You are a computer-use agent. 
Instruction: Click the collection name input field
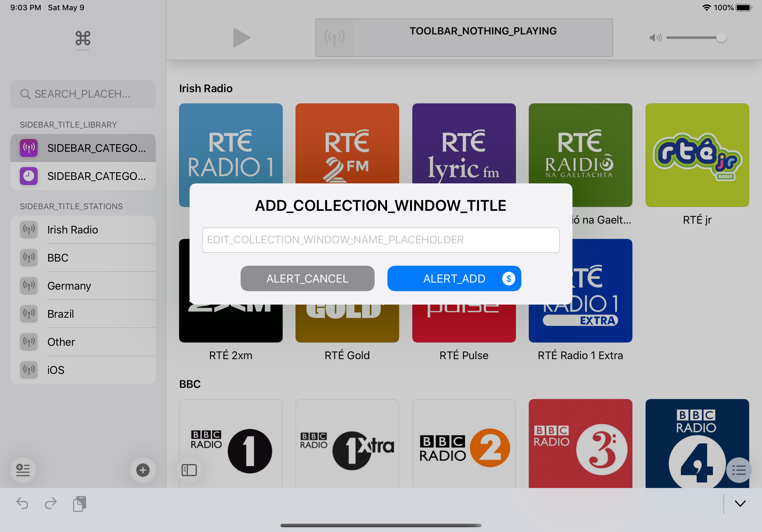click(381, 240)
